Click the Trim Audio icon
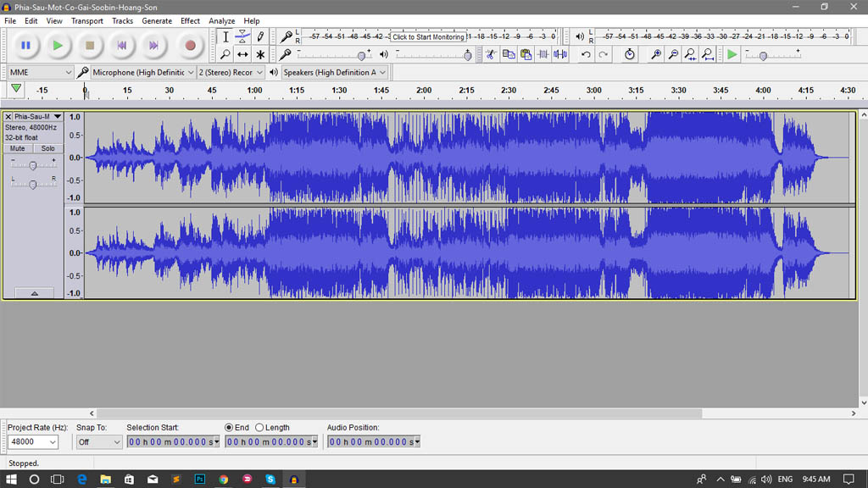This screenshot has height=488, width=868. click(543, 54)
